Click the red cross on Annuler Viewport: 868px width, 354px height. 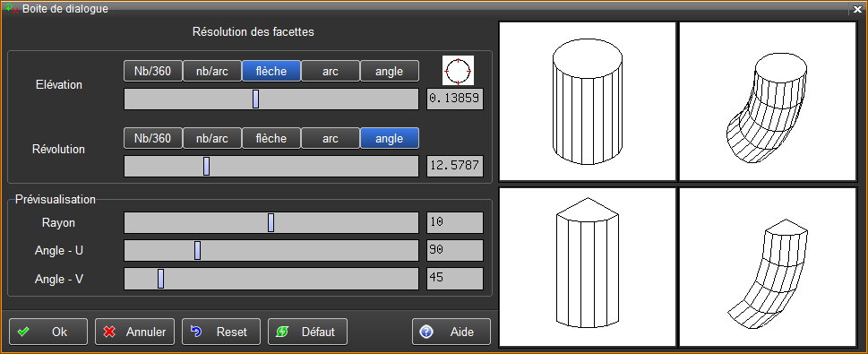point(109,332)
